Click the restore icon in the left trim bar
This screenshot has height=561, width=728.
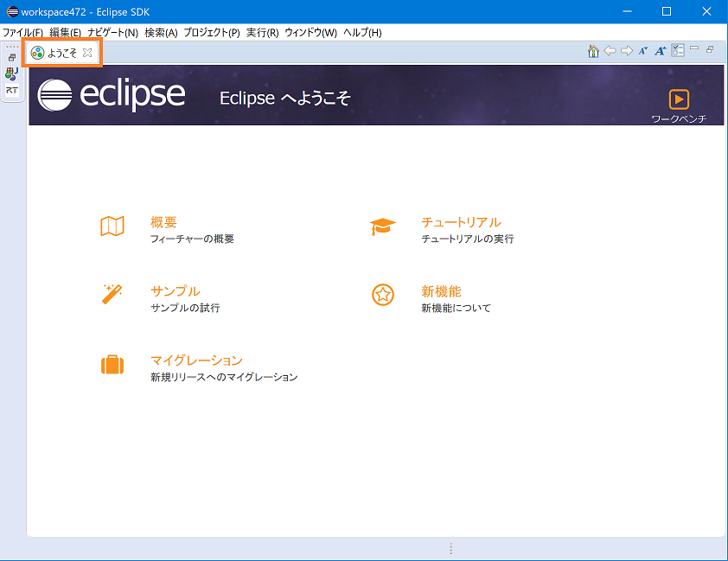click(x=12, y=58)
